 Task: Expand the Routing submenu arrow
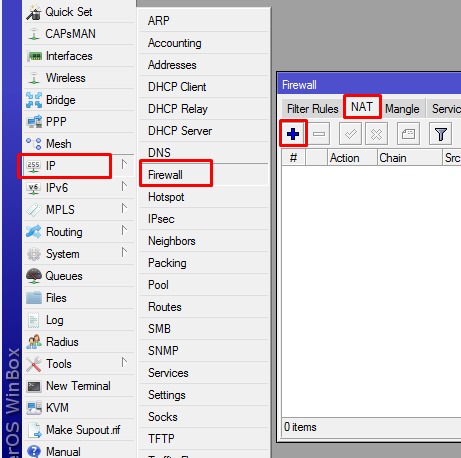coord(124,230)
